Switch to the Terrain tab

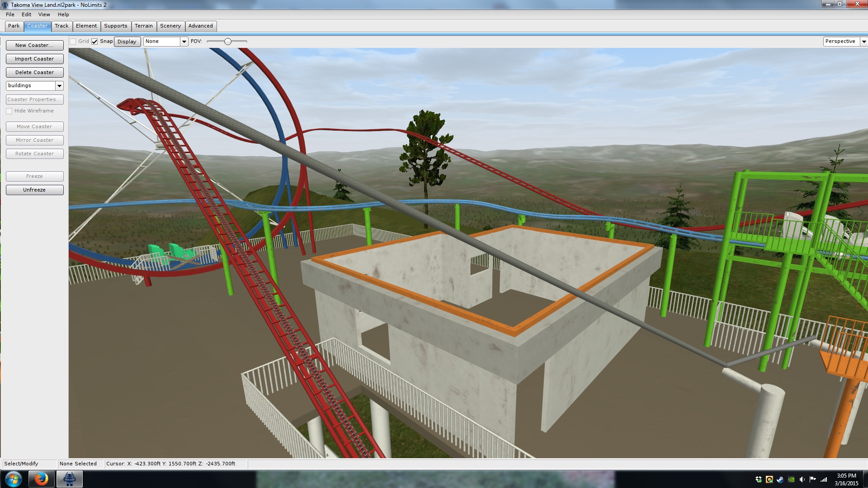coord(144,26)
